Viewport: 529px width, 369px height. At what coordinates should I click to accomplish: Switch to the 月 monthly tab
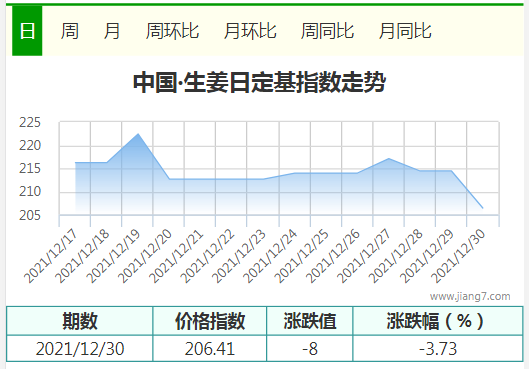[x=112, y=31]
